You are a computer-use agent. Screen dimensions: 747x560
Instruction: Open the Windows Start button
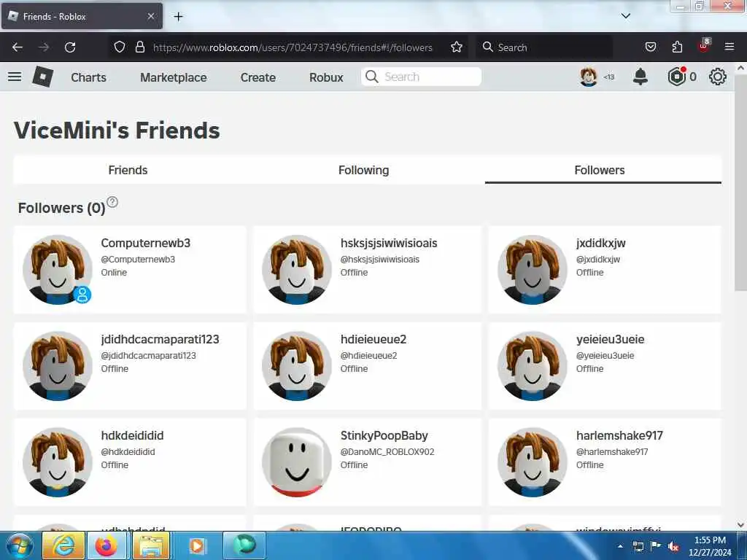point(19,545)
